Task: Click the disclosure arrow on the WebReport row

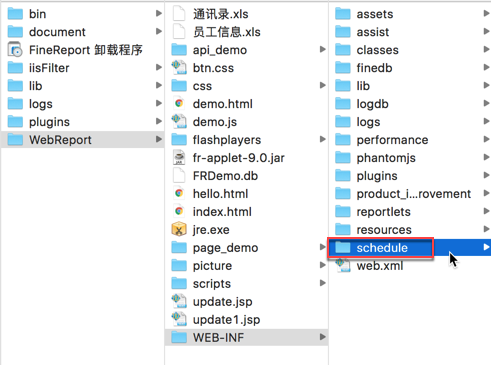Action: pyautogui.click(x=159, y=139)
